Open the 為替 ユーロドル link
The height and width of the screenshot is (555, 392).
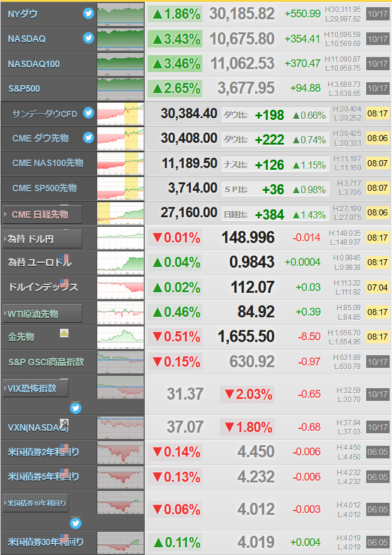pyautogui.click(x=40, y=262)
